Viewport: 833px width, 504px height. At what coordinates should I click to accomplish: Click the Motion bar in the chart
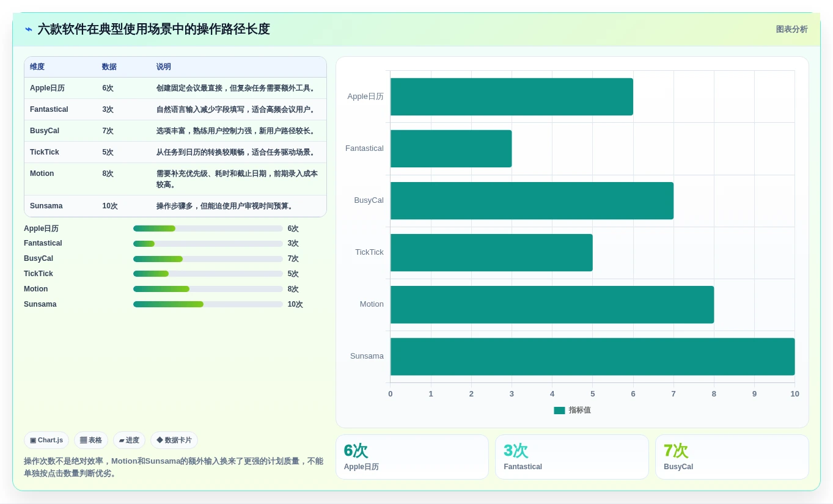pyautogui.click(x=552, y=304)
